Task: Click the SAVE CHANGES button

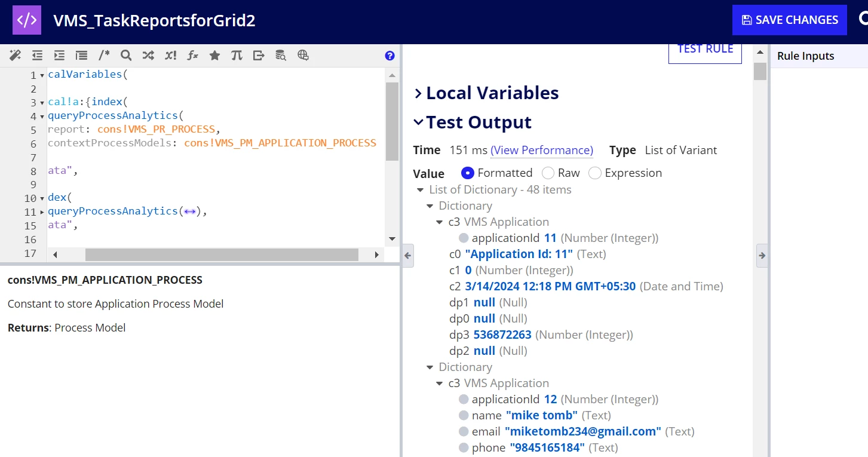Action: coord(790,20)
